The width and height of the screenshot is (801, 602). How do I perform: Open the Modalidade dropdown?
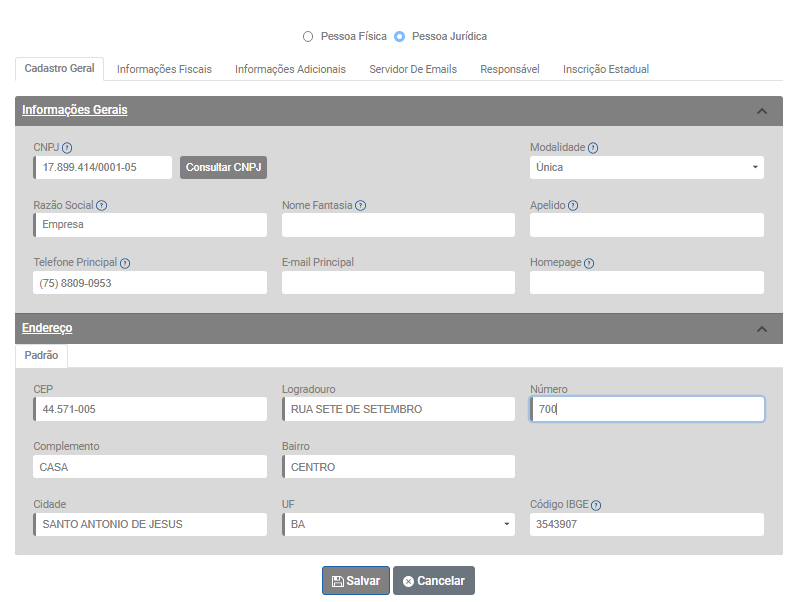pyautogui.click(x=647, y=167)
